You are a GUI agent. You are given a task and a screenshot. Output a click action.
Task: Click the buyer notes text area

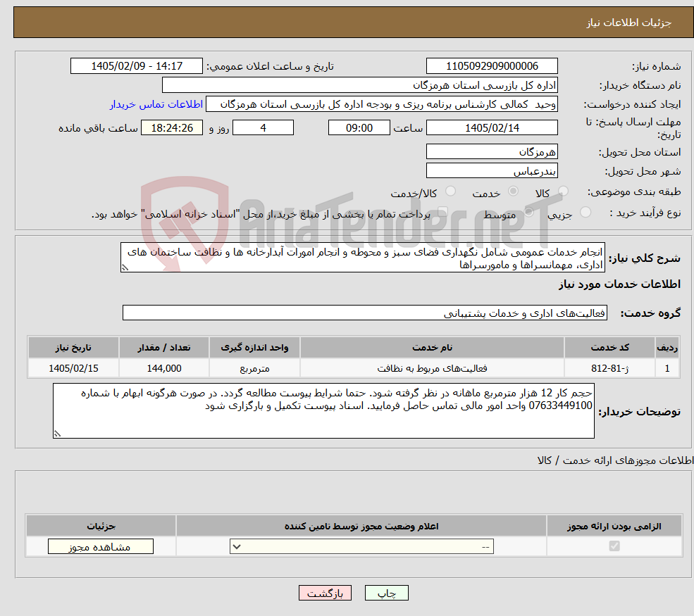tap(323, 411)
